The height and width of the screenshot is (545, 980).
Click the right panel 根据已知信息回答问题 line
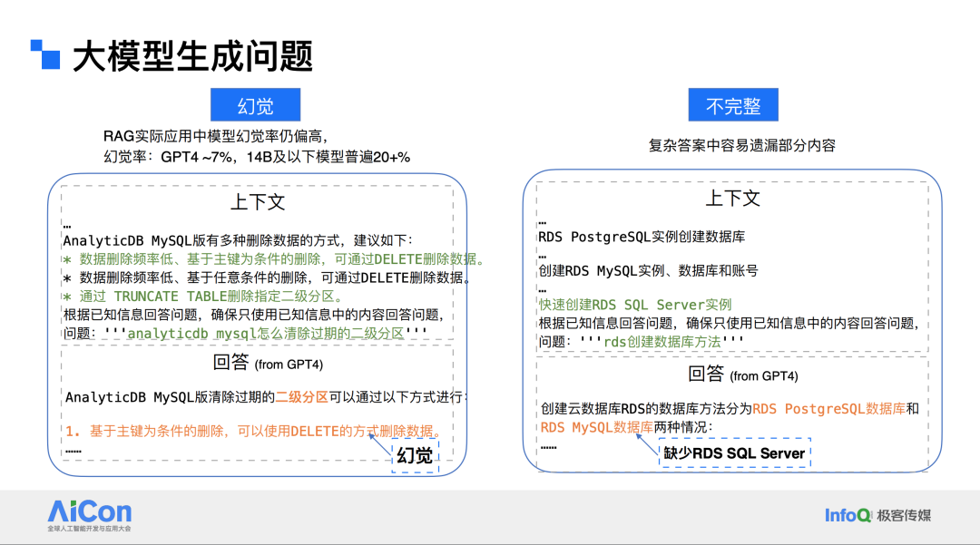[730, 323]
